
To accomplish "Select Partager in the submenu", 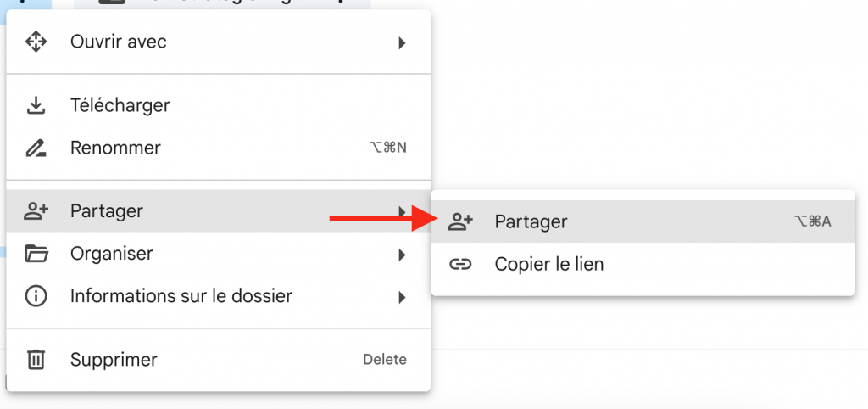I will tap(531, 222).
